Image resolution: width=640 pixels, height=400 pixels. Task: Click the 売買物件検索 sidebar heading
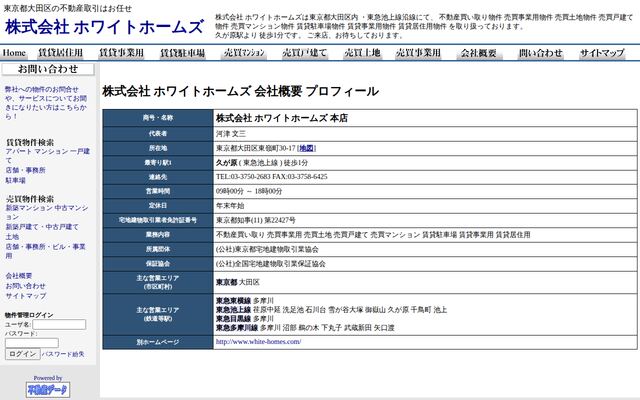(x=30, y=199)
